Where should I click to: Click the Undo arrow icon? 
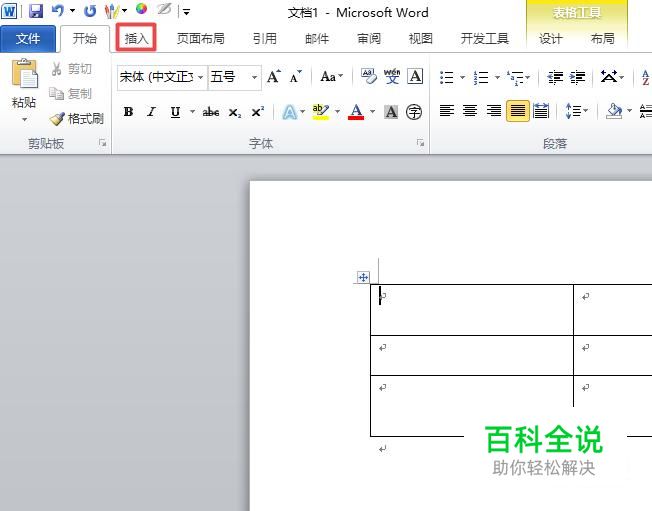tap(58, 11)
